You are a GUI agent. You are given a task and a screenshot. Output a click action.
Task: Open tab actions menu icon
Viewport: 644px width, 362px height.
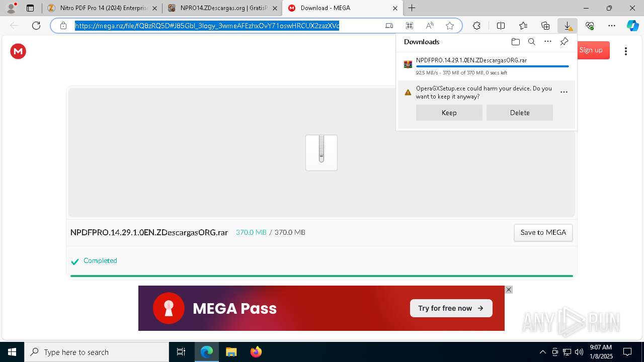[x=30, y=8]
